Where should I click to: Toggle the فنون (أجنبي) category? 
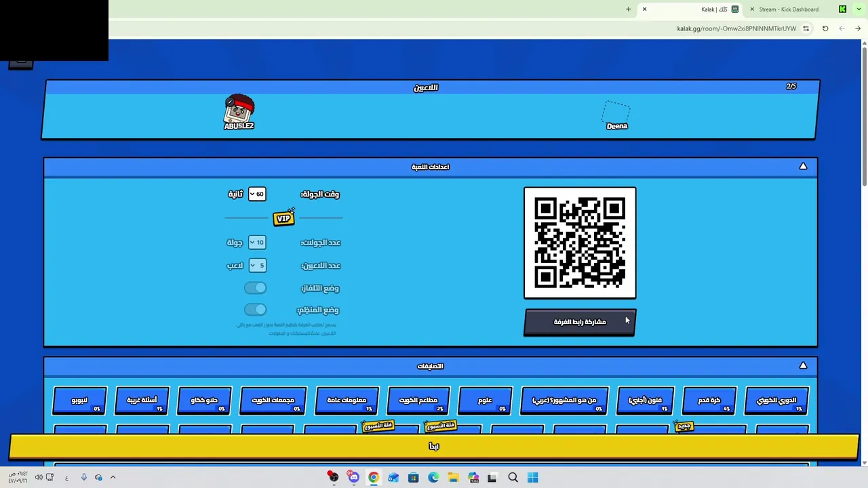645,401
